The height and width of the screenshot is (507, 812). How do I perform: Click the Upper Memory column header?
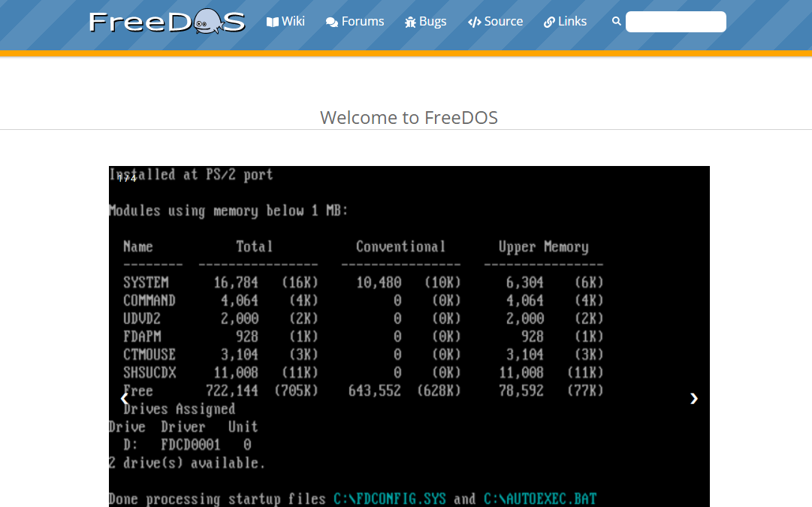[544, 247]
